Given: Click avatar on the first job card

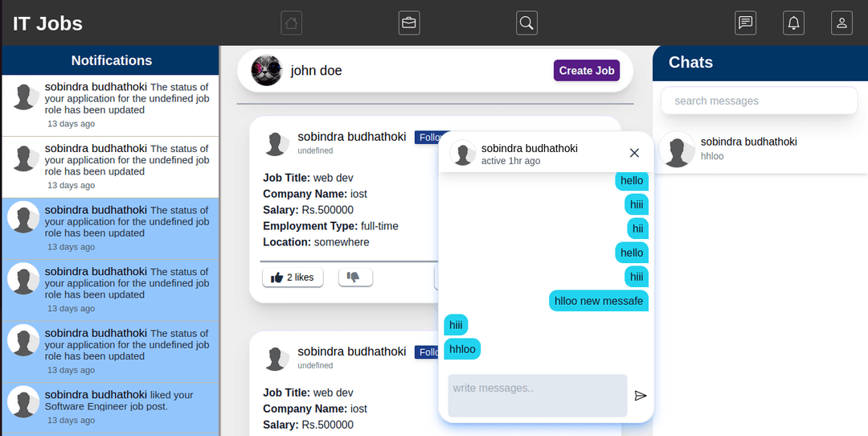Looking at the screenshot, I should pyautogui.click(x=276, y=143).
